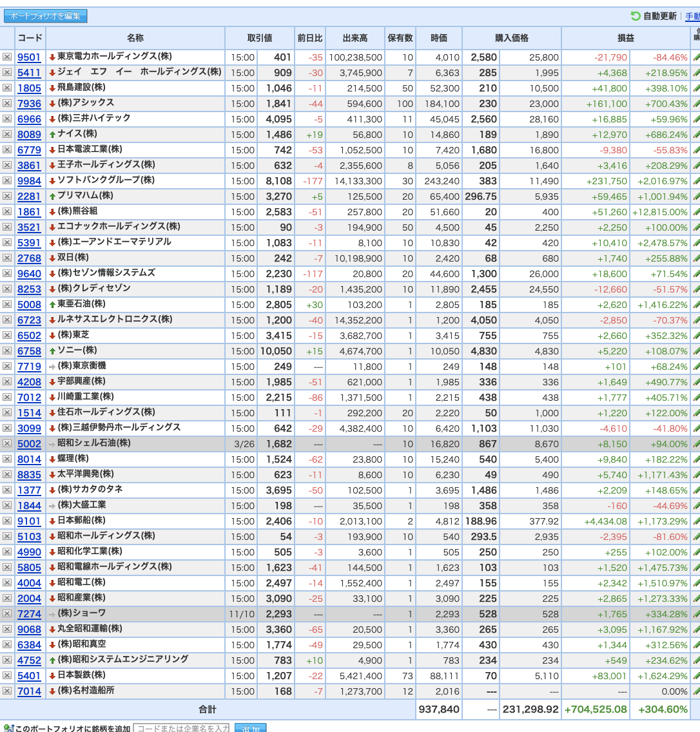Click the 損益 column header
700x732 pixels.
626,38
